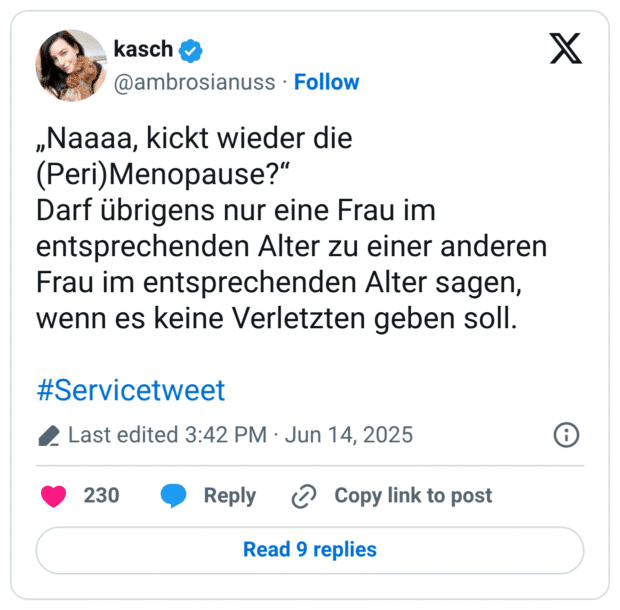
Task: Follow the account via Follow link
Action: click(x=326, y=82)
